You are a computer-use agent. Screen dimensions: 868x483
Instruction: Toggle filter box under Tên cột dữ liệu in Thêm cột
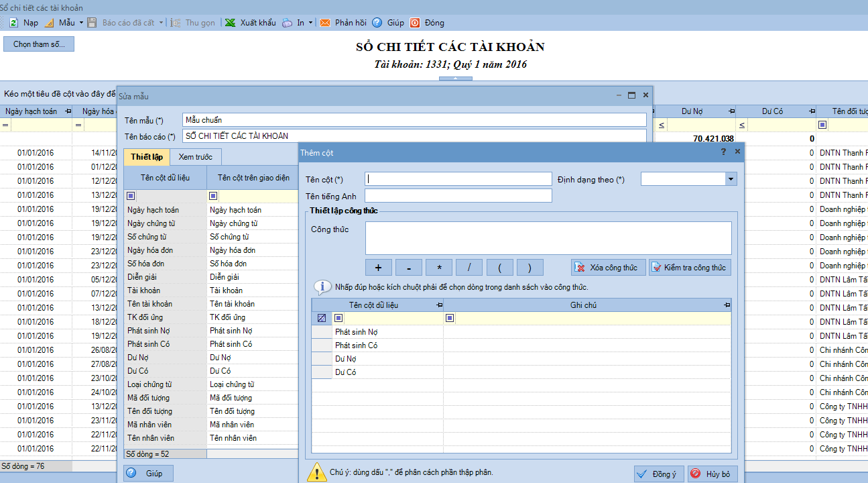(338, 319)
